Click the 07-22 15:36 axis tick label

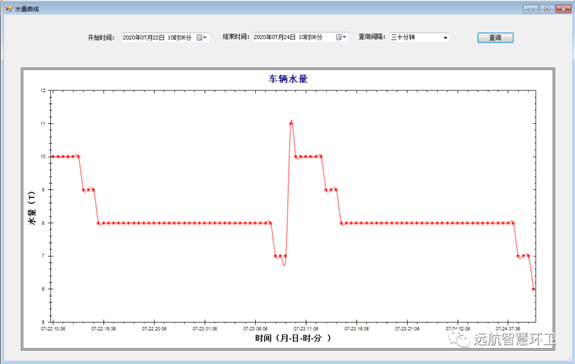[103, 329]
